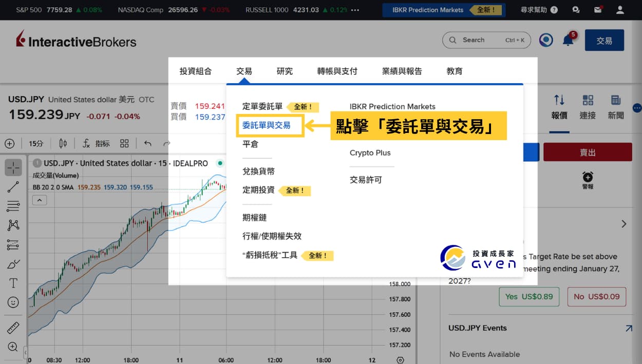Select 期權鏈 menu entry
642x364 pixels.
[254, 218]
